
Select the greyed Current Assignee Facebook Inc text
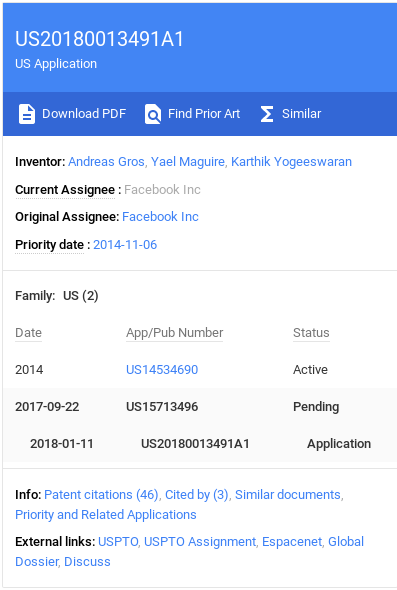[x=162, y=190]
